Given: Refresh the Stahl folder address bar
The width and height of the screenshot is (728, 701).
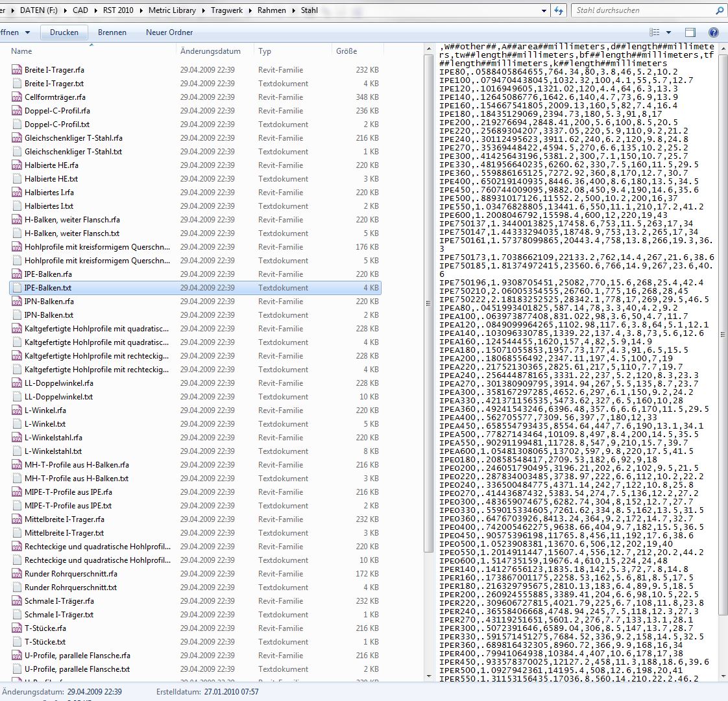Looking at the screenshot, I should pyautogui.click(x=559, y=10).
